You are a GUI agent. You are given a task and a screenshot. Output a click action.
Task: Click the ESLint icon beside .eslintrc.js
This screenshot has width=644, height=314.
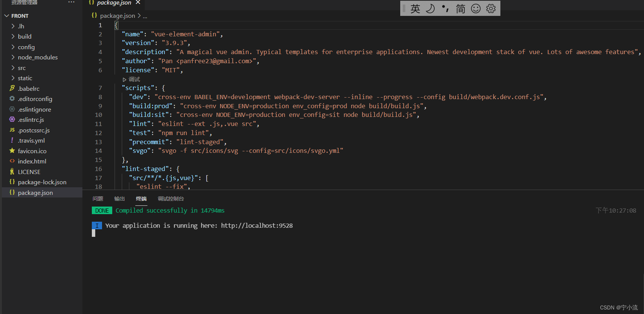click(12, 119)
